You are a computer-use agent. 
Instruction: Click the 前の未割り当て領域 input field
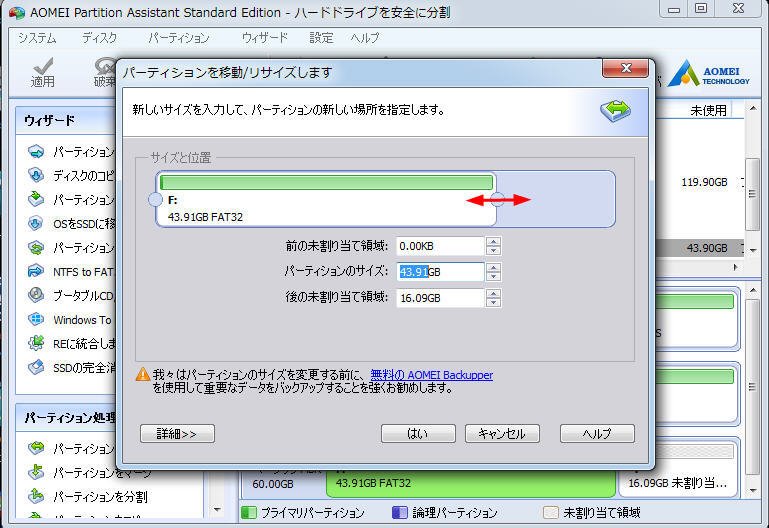pos(440,246)
